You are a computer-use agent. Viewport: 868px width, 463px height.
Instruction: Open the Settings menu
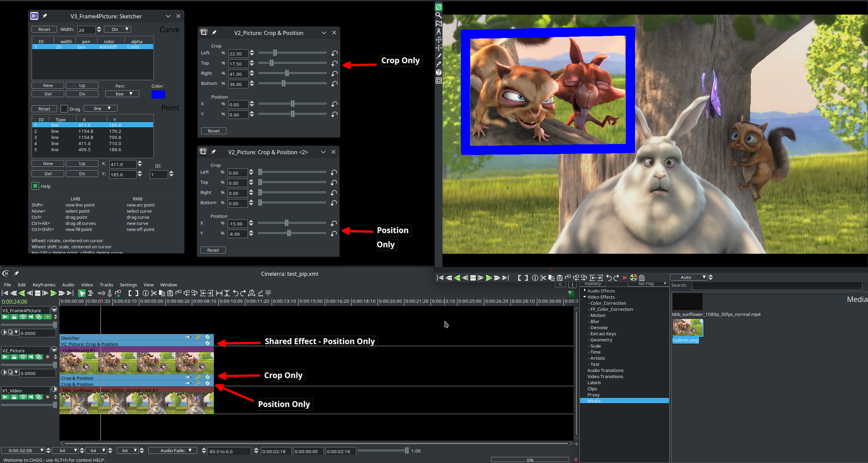[x=128, y=285]
